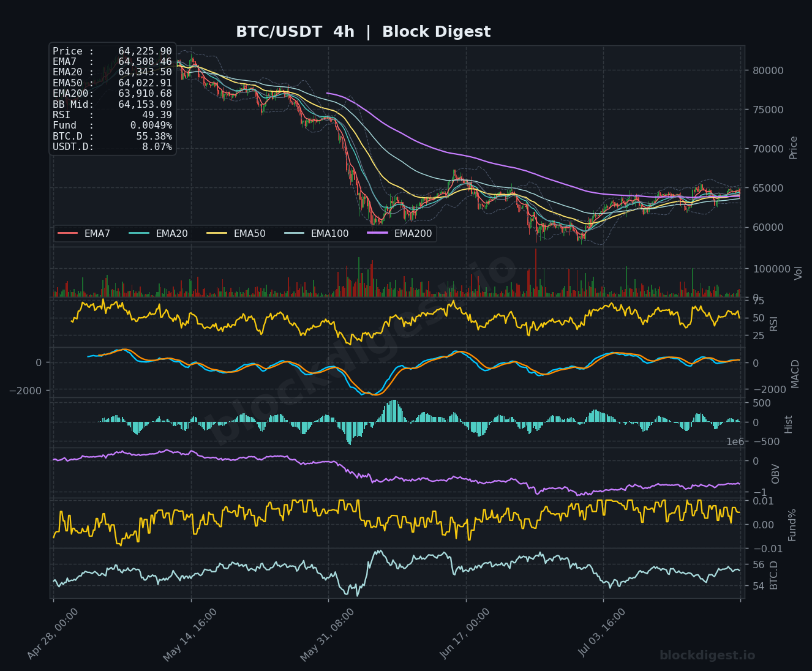
Task: Click the purple EMA200 legend line swatch
Action: tap(377, 233)
